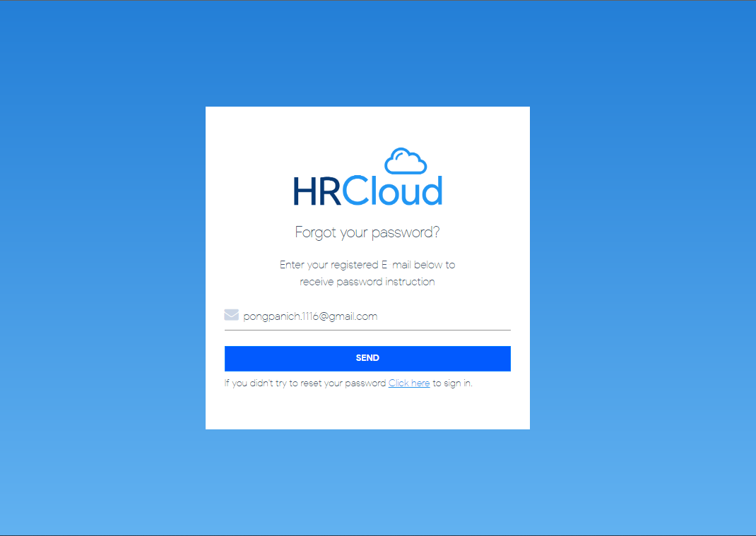
Task: Select the 'Forgot your password?' heading text
Action: tap(367, 232)
